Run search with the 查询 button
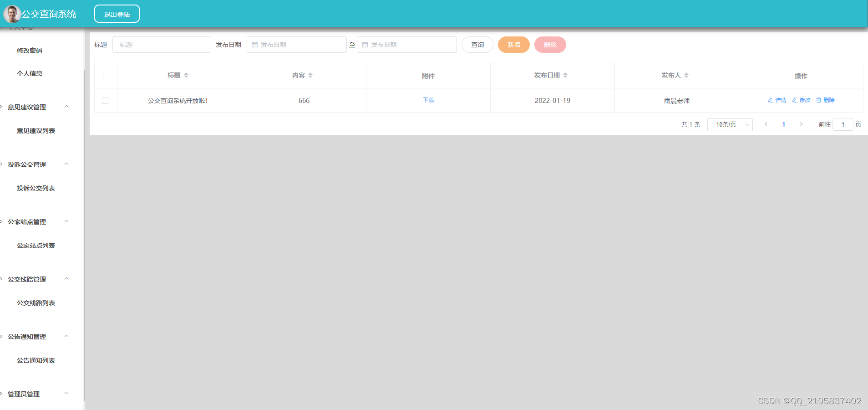The height and width of the screenshot is (410, 868). click(477, 45)
